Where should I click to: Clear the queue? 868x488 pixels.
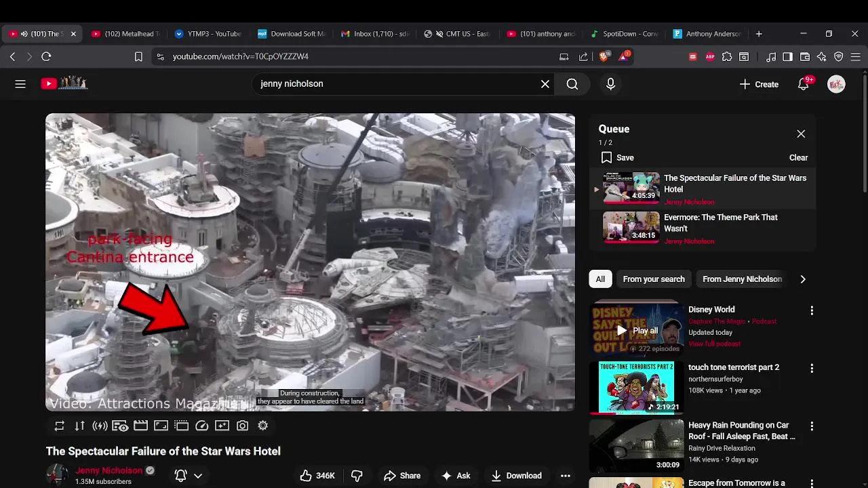tap(798, 157)
